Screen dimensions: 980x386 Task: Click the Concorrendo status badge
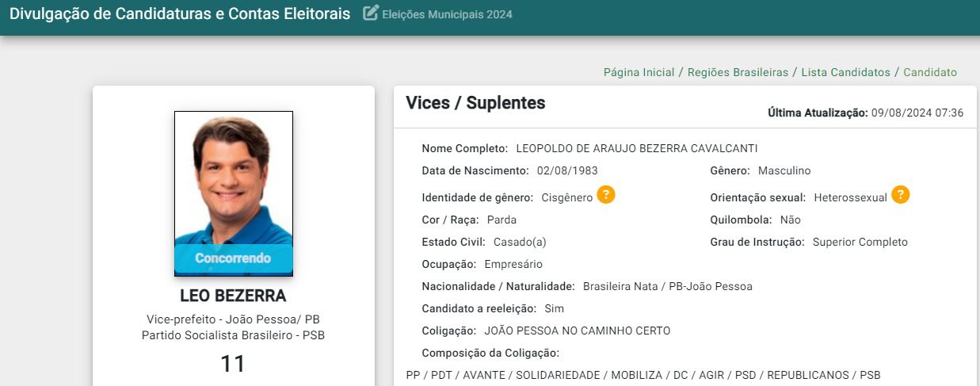(x=233, y=258)
